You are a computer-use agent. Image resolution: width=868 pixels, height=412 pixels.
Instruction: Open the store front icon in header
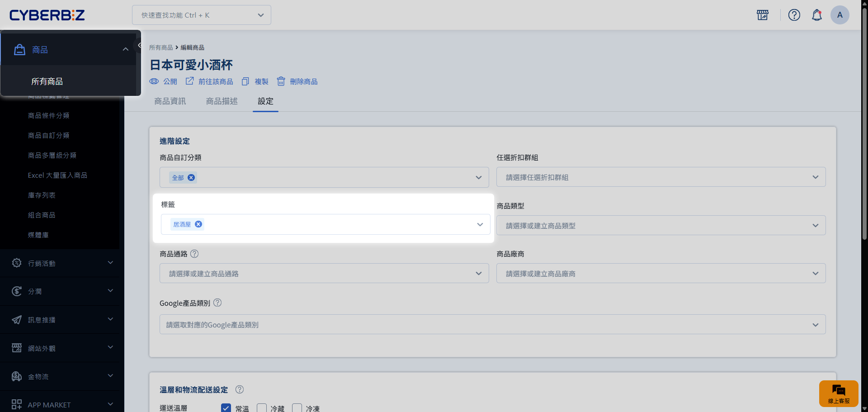(x=762, y=15)
